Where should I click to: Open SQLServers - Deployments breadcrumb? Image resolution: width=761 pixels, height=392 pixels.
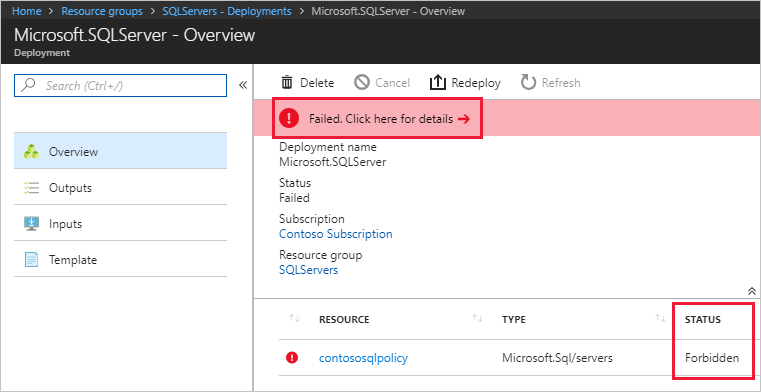pos(227,11)
